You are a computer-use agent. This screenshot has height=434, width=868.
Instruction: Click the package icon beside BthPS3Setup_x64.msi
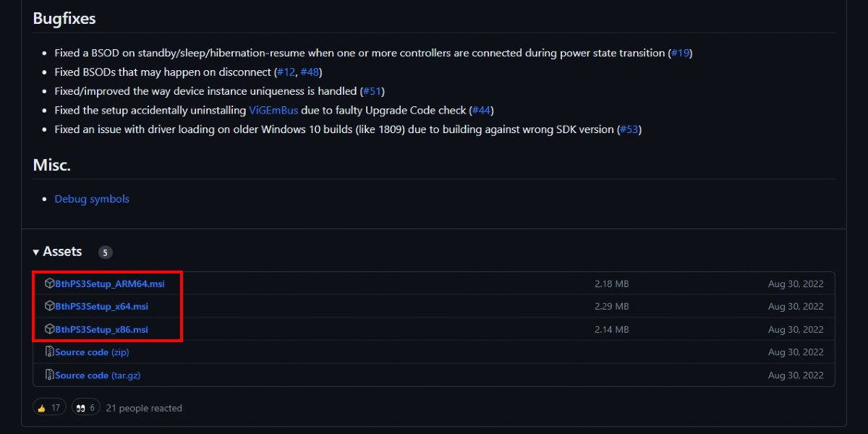(49, 306)
